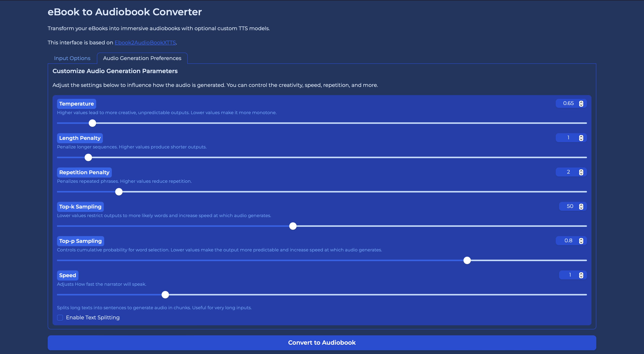This screenshot has width=644, height=354.
Task: Click the Repetition Penalty slider handle
Action: point(119,192)
